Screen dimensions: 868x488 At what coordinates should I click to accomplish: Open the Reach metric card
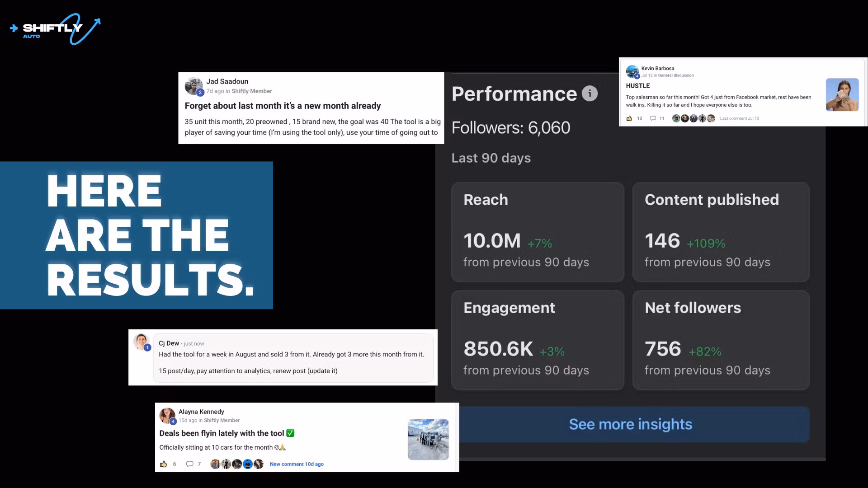click(x=538, y=232)
